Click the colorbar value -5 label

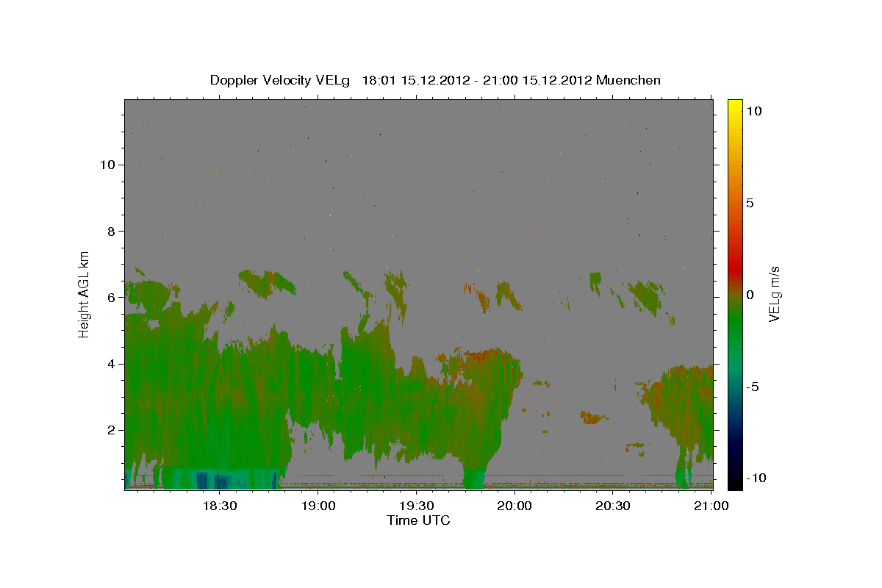(753, 387)
